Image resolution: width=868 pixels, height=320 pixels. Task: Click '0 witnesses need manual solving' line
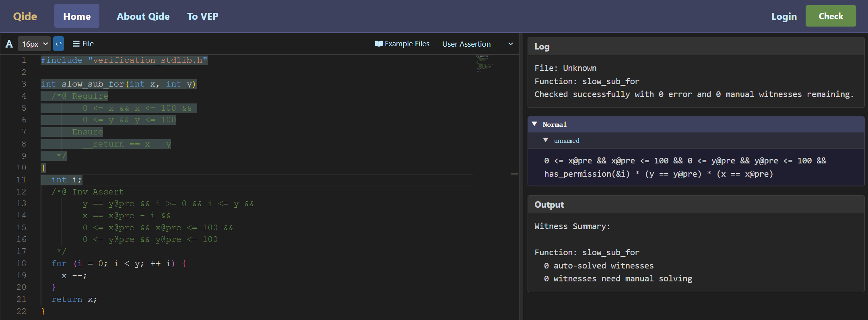tap(618, 279)
